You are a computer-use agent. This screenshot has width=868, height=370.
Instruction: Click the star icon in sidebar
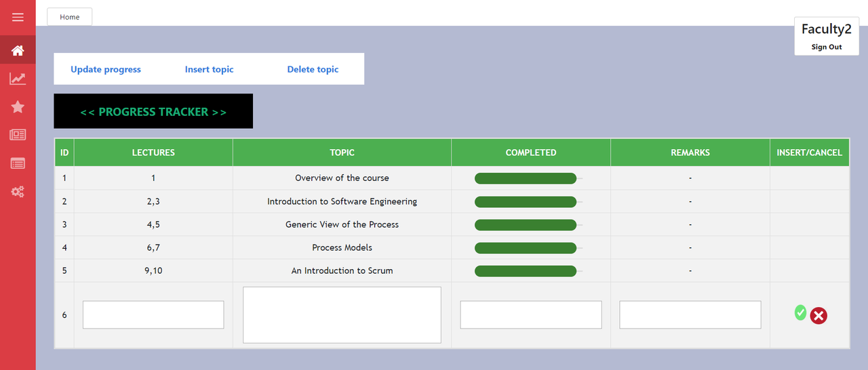click(18, 106)
